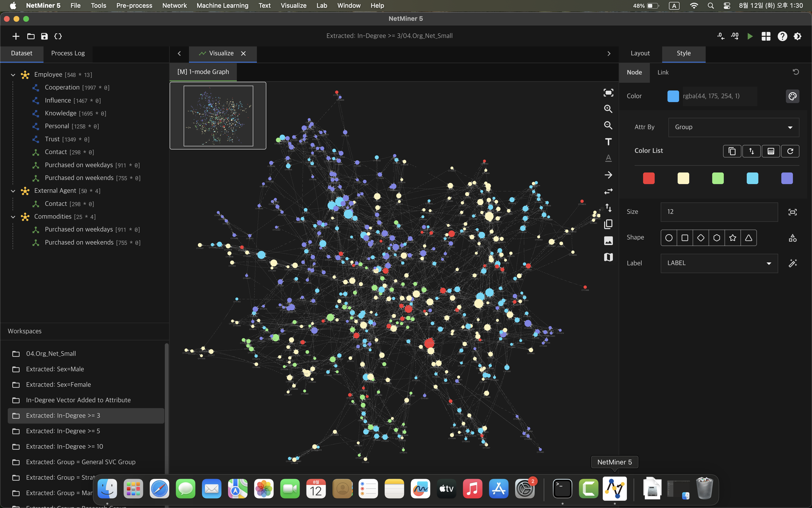Open help with the question mark icon
This screenshot has height=508, width=812.
point(783,36)
